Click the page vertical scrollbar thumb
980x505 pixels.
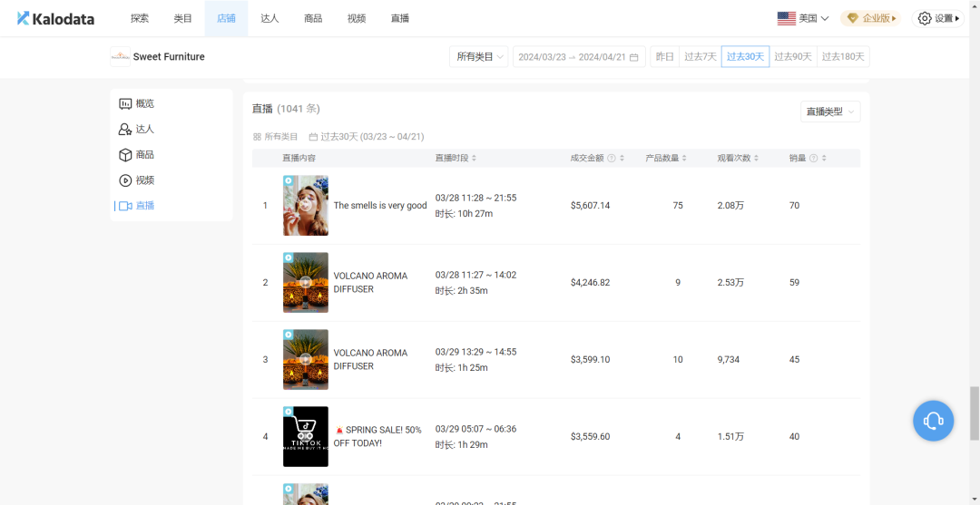click(x=973, y=413)
